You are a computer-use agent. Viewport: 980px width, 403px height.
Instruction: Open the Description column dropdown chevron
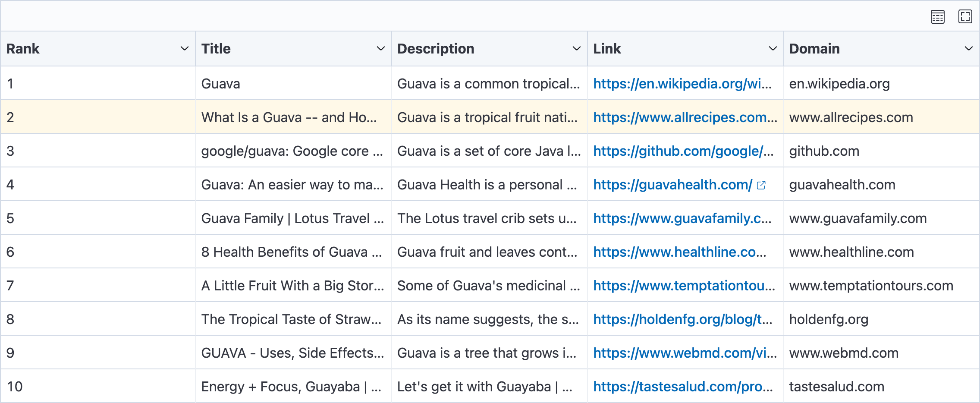pos(576,49)
